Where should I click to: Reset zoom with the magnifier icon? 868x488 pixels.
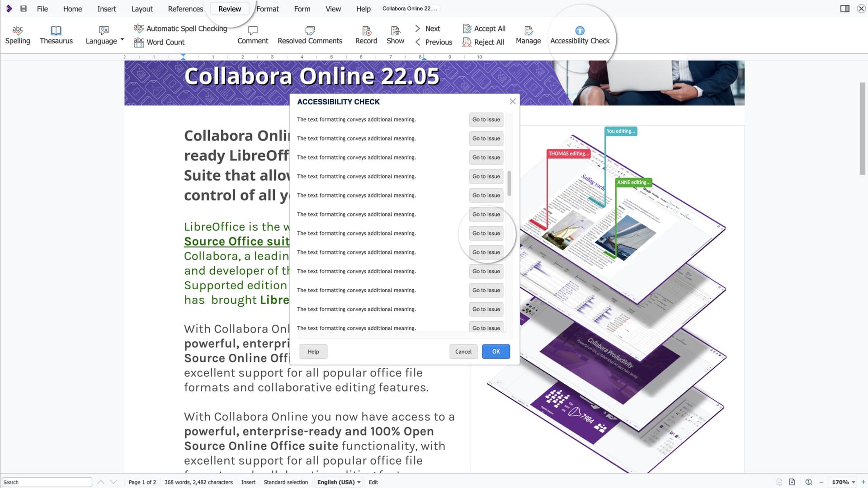(x=809, y=482)
